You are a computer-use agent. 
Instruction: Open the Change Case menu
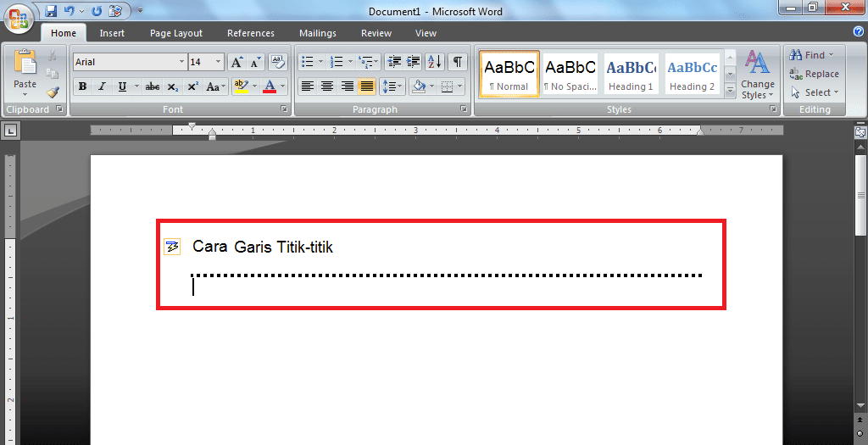216,86
